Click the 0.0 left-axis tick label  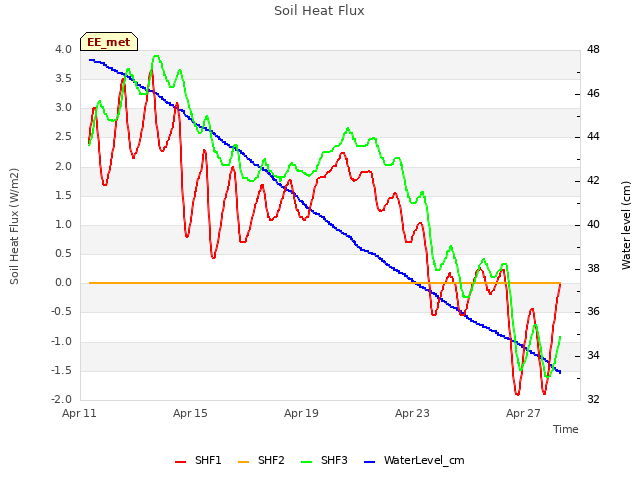point(63,282)
